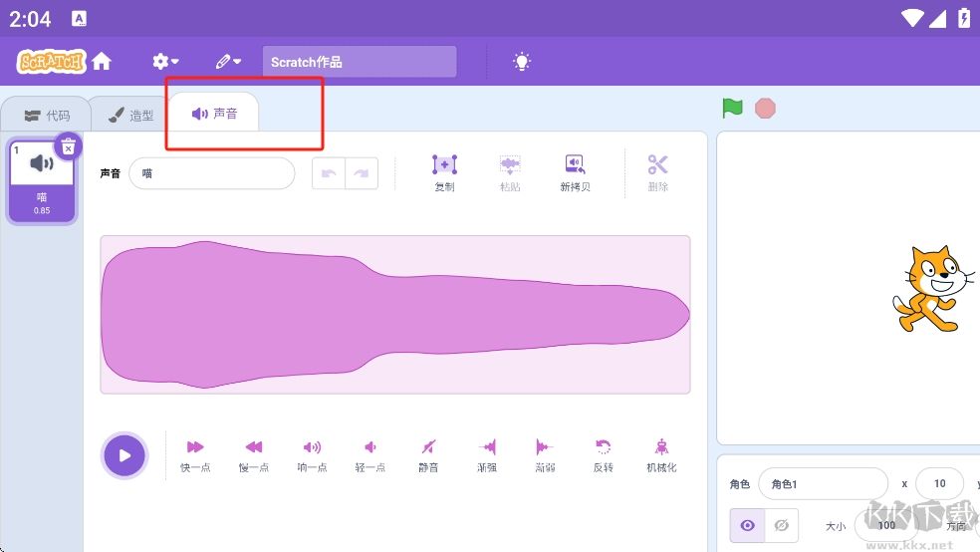Screen dimensions: 980x552
Task: Click the Scratch logo
Action: 51,61
